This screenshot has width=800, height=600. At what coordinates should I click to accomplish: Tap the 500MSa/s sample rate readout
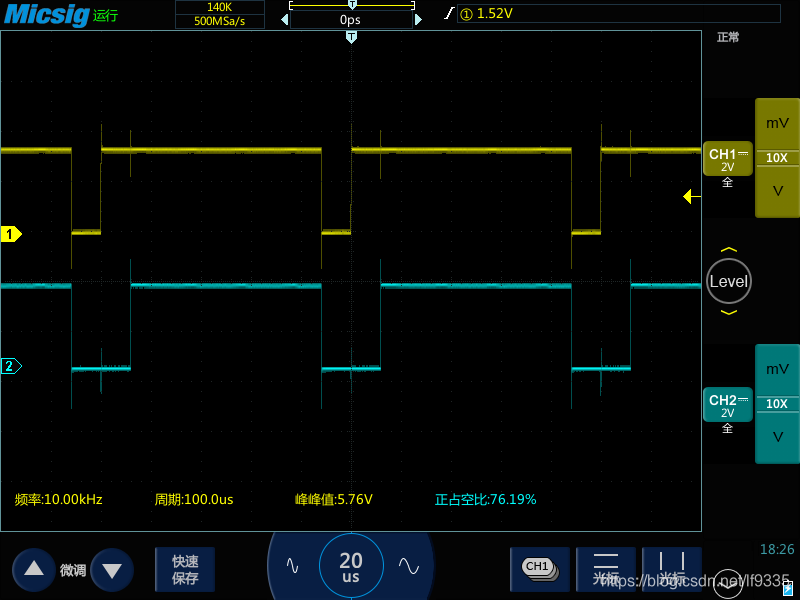[220, 21]
